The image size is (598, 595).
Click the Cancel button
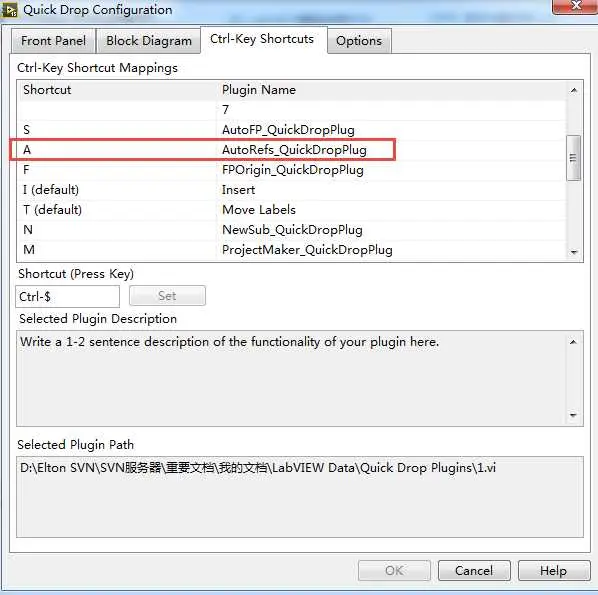pyautogui.click(x=474, y=571)
